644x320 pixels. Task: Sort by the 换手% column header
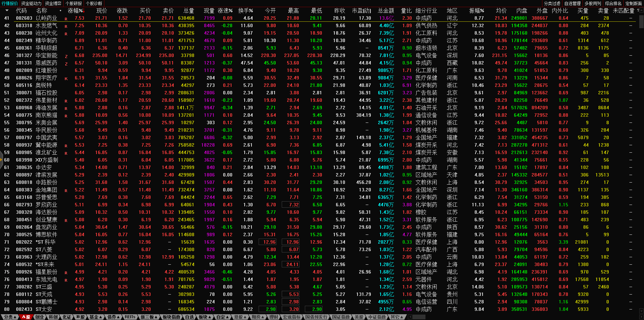245,11
